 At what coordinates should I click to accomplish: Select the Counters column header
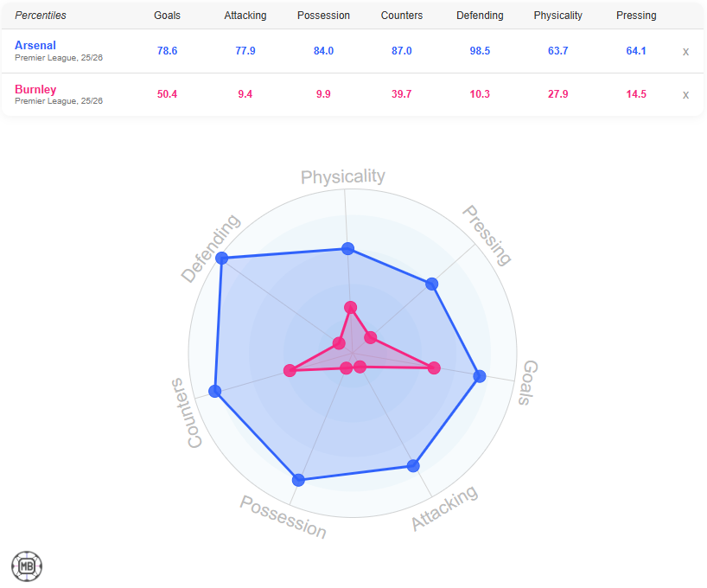click(402, 16)
